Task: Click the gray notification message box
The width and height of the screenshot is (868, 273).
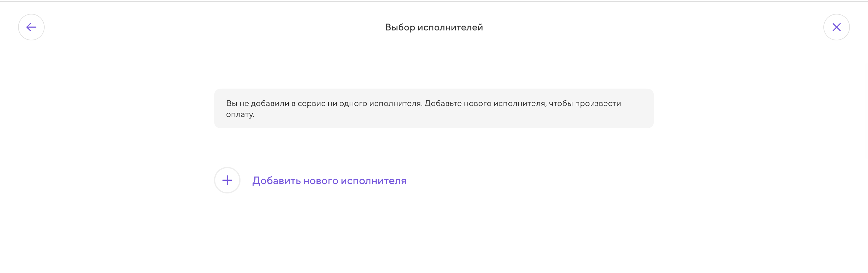Action: point(434,108)
